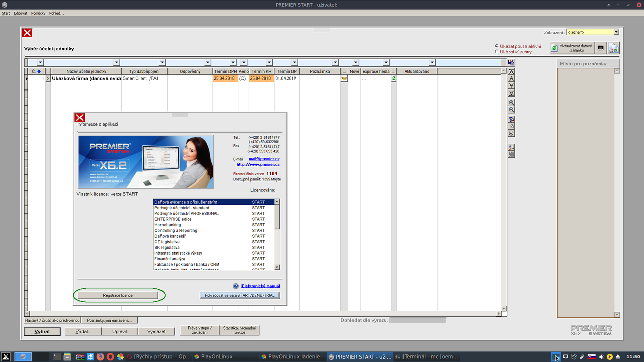Close the Informace o aplikaci dialog
This screenshot has height=362, width=644.
(79, 118)
